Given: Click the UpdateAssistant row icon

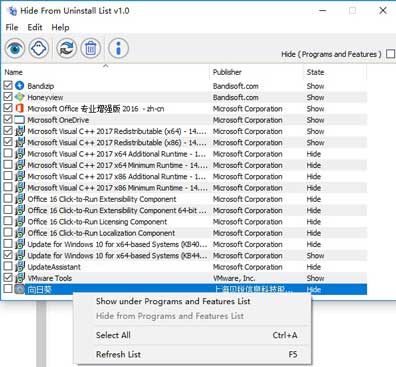Looking at the screenshot, I should click(20, 266).
